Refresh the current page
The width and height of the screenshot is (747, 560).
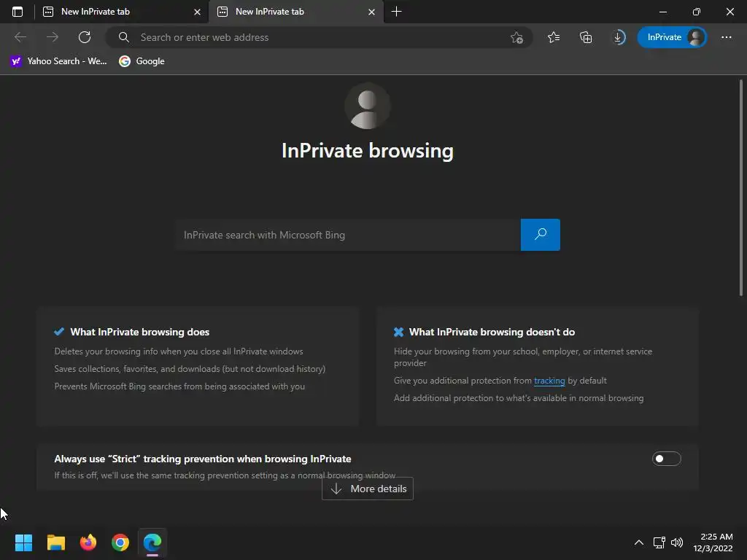(85, 37)
